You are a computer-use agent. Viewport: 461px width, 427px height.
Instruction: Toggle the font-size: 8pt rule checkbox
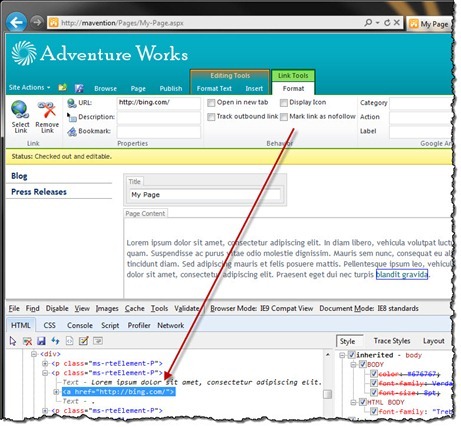tap(374, 393)
